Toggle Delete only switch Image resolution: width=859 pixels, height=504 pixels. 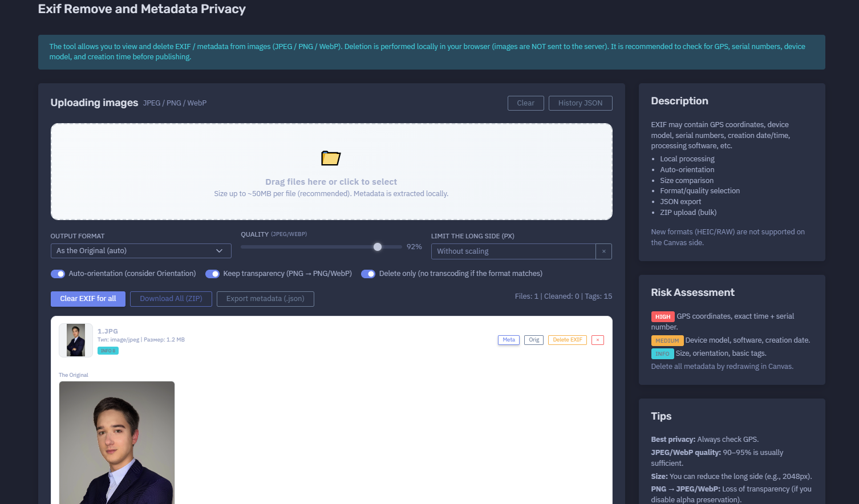(368, 274)
